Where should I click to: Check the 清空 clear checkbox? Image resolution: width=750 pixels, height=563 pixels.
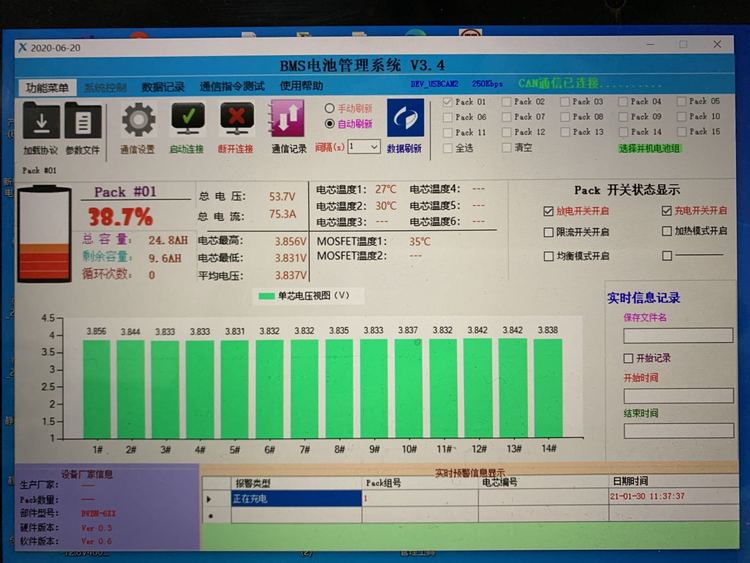pyautogui.click(x=506, y=148)
